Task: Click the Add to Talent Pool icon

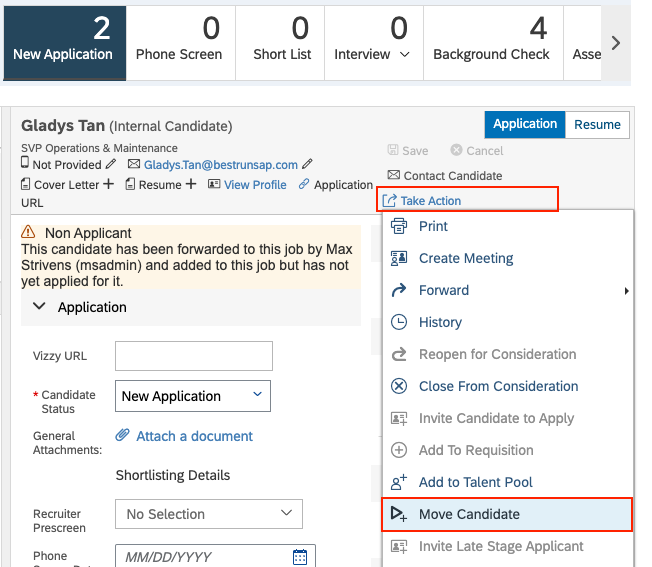Action: click(399, 482)
